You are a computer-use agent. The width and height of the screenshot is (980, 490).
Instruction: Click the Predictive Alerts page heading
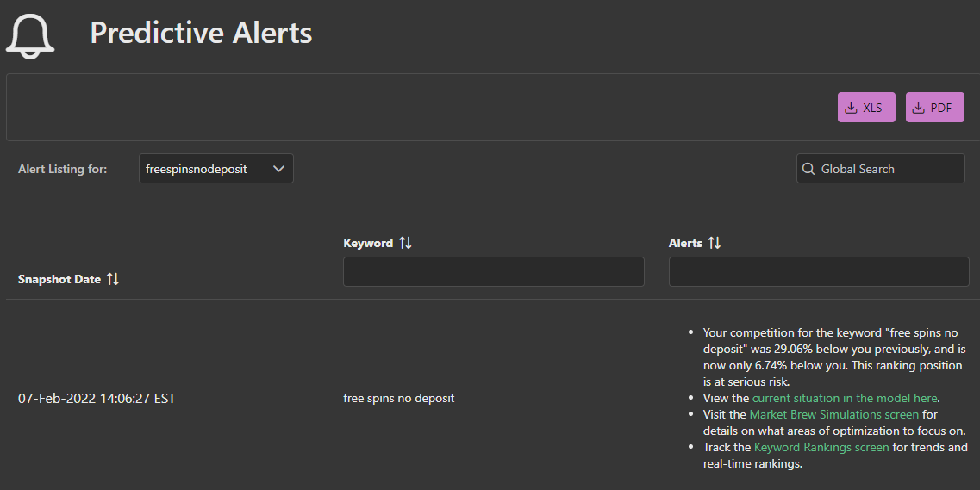201,33
